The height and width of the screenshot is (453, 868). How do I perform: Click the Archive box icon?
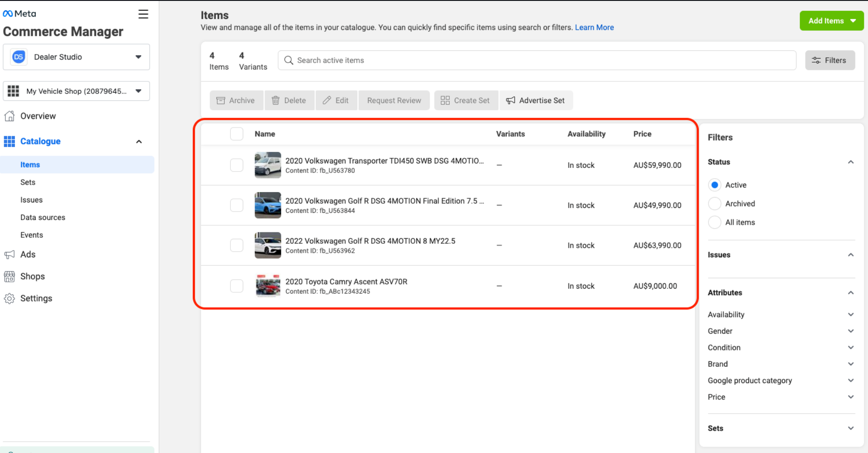[221, 100]
